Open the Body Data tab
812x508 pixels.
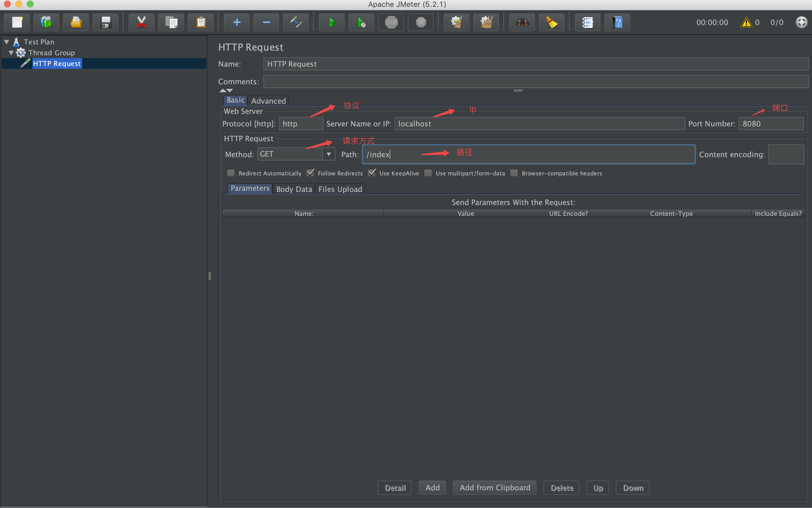(294, 189)
